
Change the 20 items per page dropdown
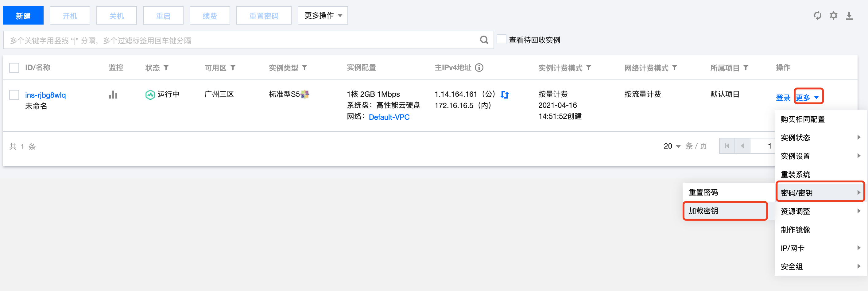click(672, 146)
